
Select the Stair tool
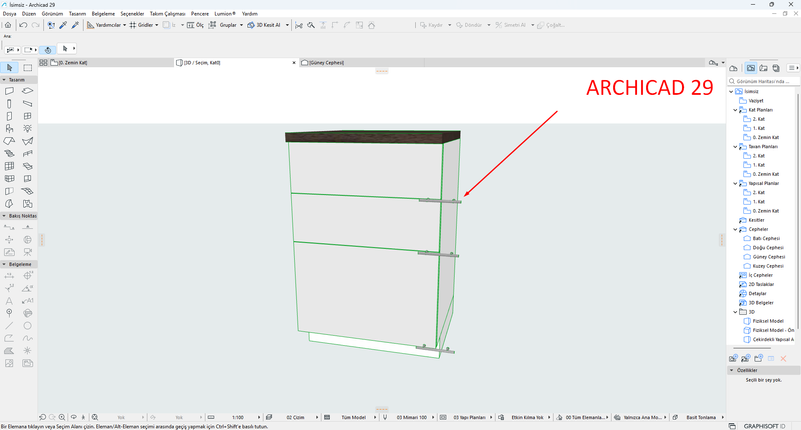coord(9,153)
